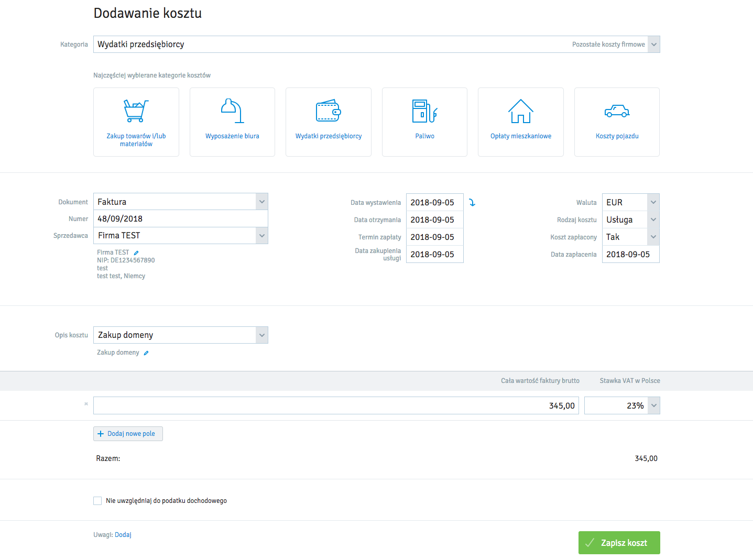Image resolution: width=753 pixels, height=560 pixels.
Task: Click the pencil icon next to Firma TEST
Action: pyautogui.click(x=136, y=252)
